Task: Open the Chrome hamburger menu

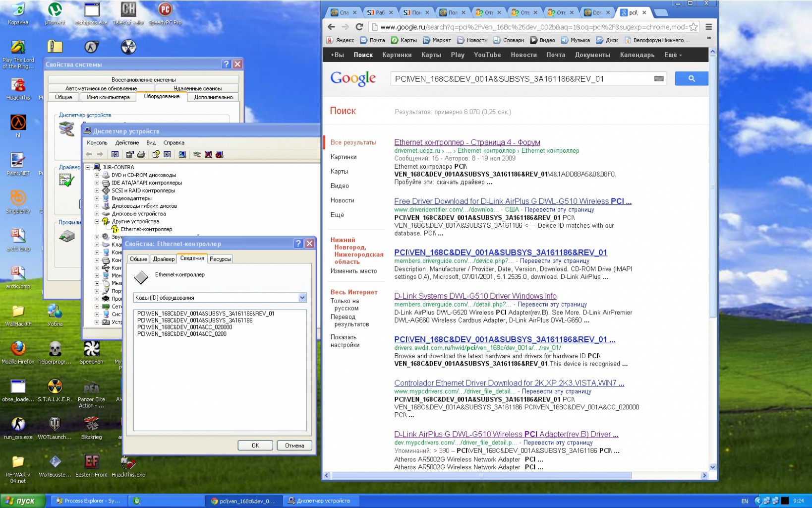Action: 709,27
